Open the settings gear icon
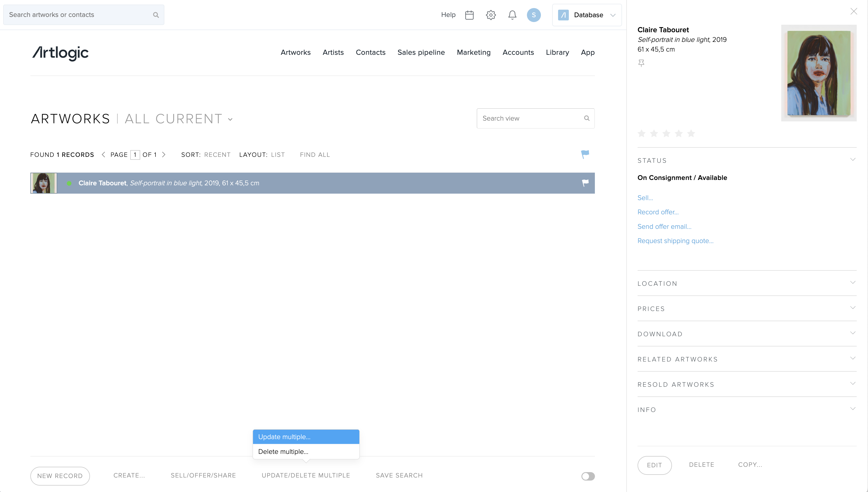The width and height of the screenshot is (868, 492). [x=491, y=15]
